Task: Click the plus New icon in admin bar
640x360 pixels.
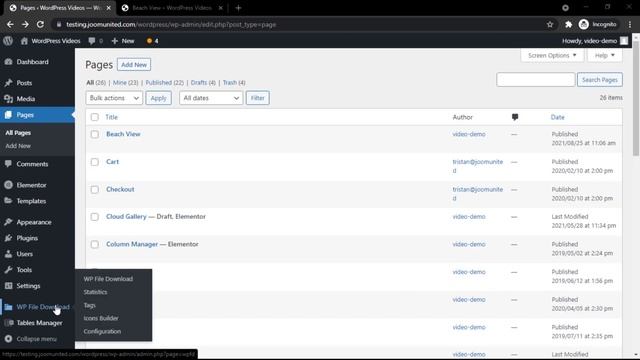Action: (x=115, y=41)
